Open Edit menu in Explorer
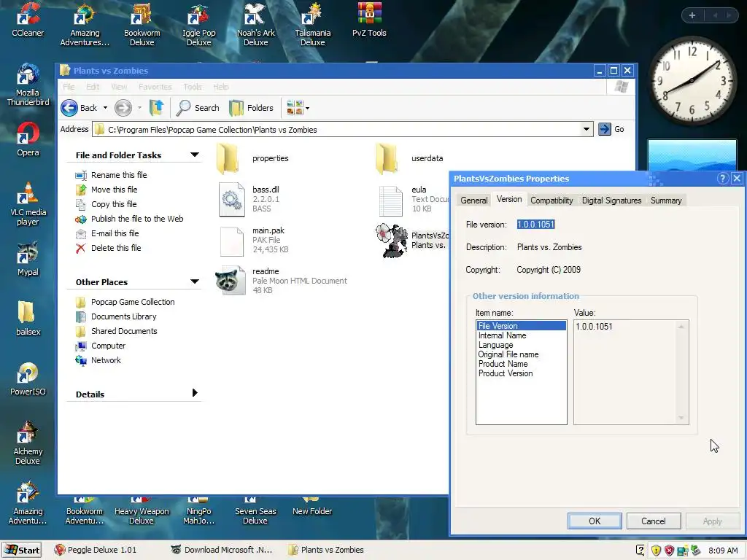 point(93,87)
